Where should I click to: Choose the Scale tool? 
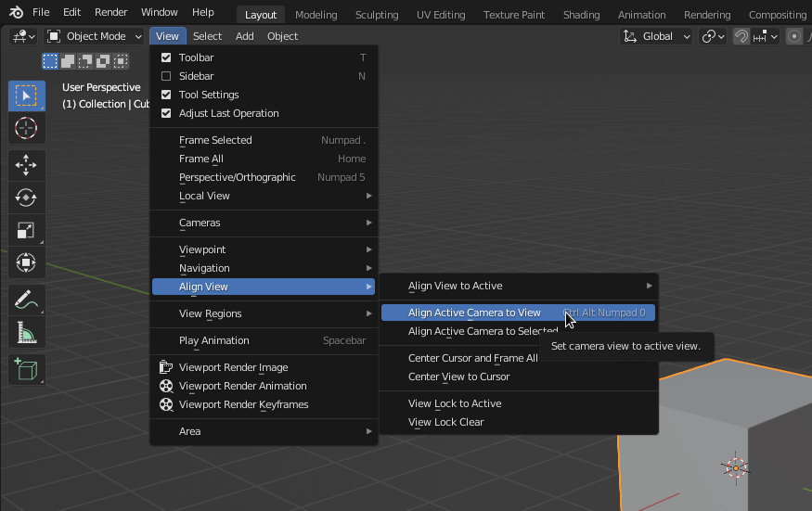coord(26,230)
